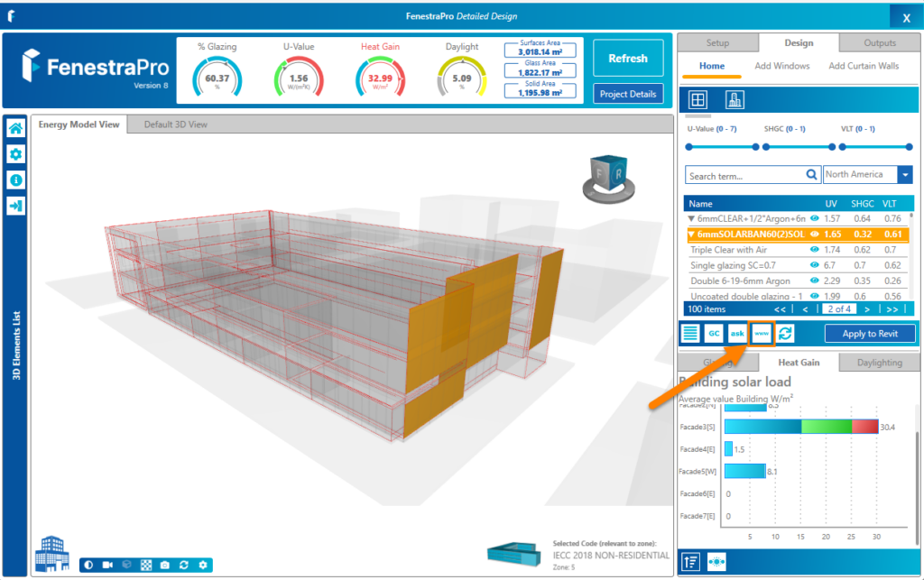
Task: Click the search magnifier icon
Action: (811, 175)
